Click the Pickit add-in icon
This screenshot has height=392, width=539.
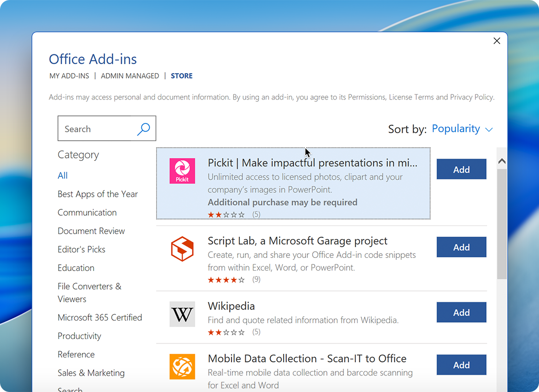(x=182, y=171)
